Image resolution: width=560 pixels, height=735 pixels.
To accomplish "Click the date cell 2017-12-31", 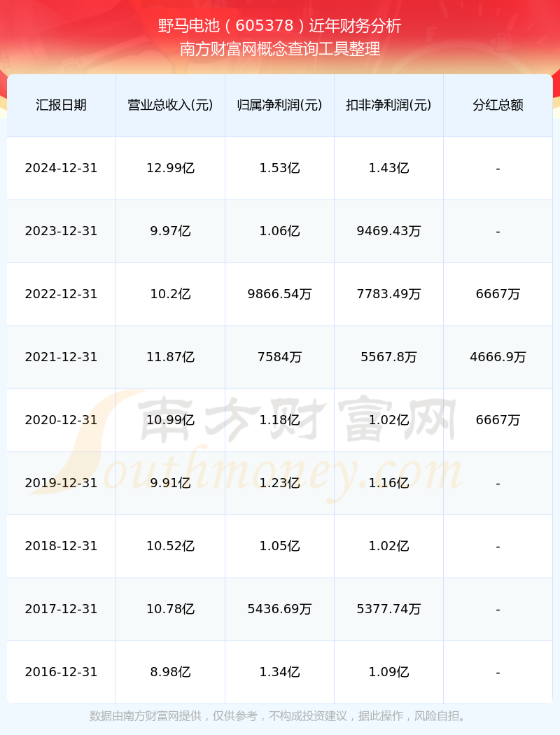I will 62,609.
